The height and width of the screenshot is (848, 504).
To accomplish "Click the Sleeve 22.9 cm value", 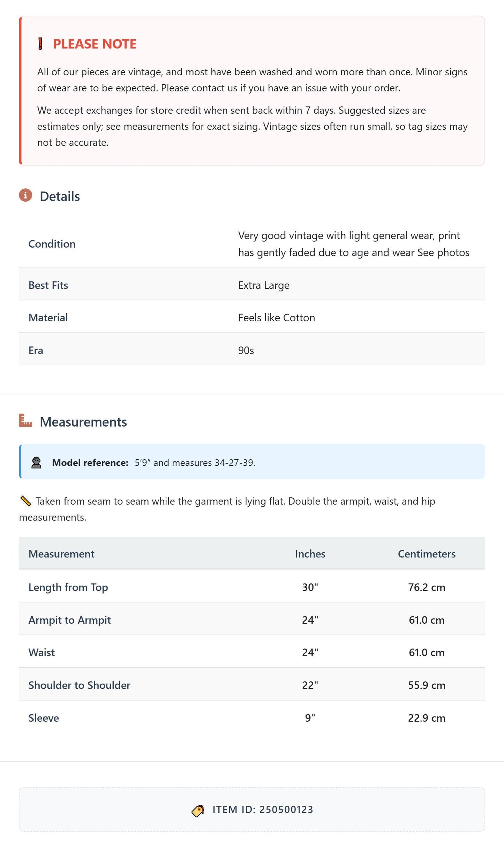I will (427, 718).
